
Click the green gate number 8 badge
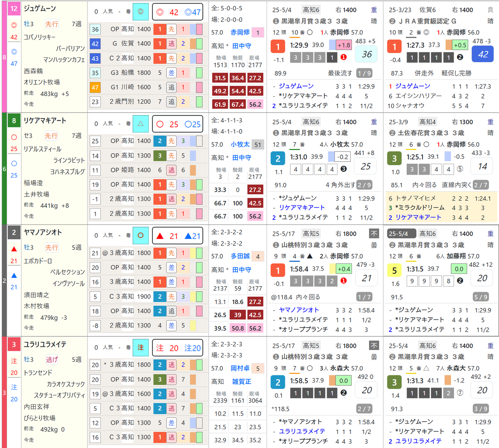pos(14,120)
